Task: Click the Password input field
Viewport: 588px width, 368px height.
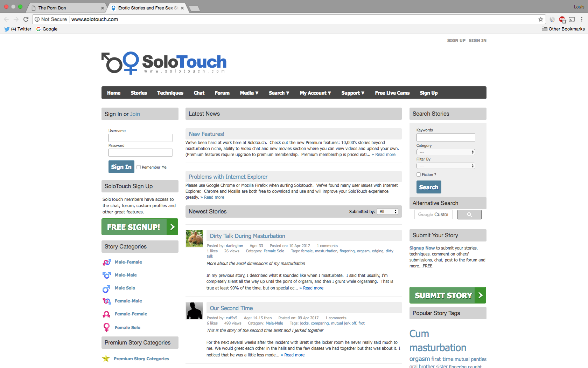Action: [140, 152]
